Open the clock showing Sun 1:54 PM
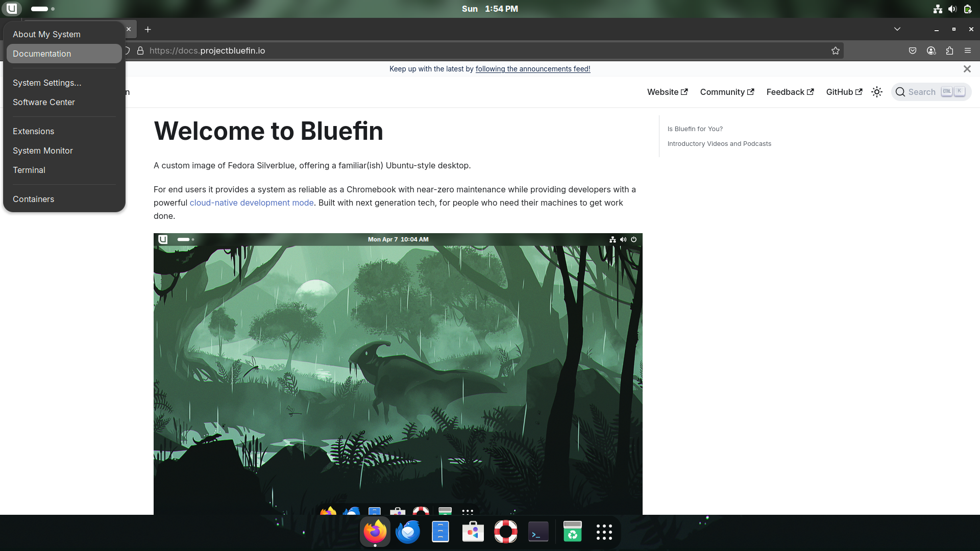The width and height of the screenshot is (980, 551). [490, 9]
